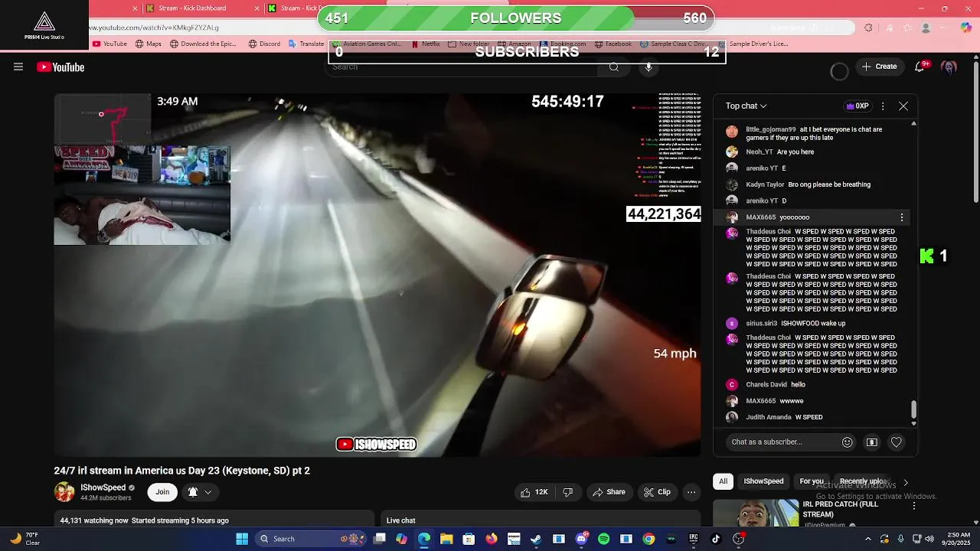Open Microsoft Edge from taskbar
Image resolution: width=980 pixels, height=551 pixels.
click(424, 539)
